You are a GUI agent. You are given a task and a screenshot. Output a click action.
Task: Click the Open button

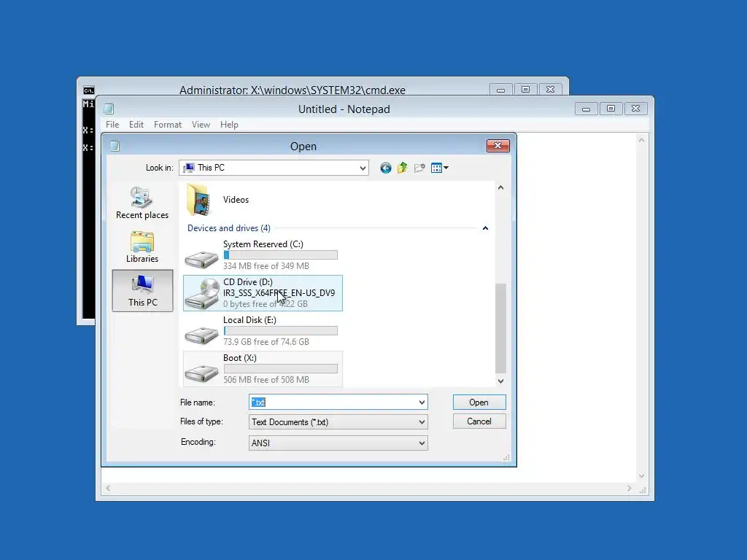click(x=479, y=402)
